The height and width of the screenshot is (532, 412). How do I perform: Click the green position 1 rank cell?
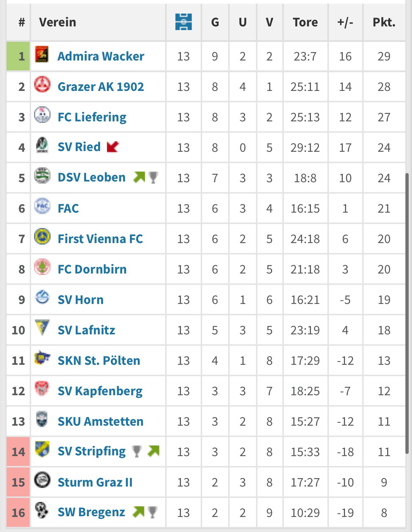18,56
